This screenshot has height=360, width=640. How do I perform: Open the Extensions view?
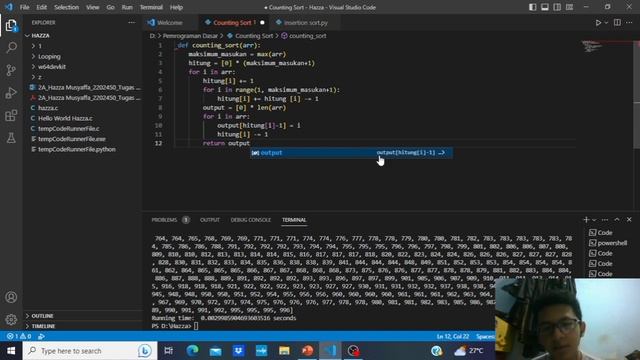(x=11, y=116)
